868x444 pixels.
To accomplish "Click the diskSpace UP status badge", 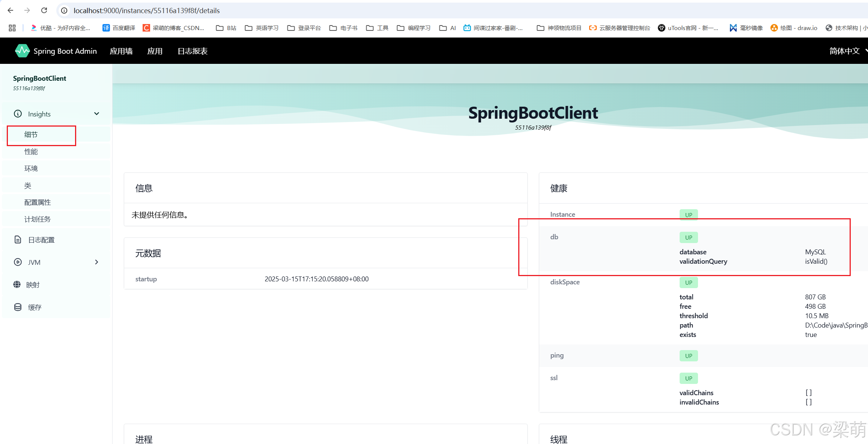I will pyautogui.click(x=689, y=282).
